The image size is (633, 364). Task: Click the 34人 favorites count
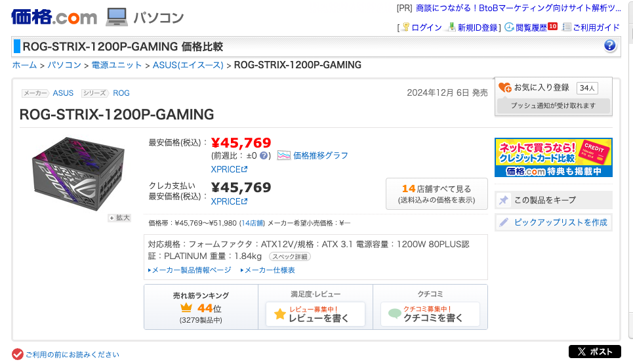tap(587, 88)
